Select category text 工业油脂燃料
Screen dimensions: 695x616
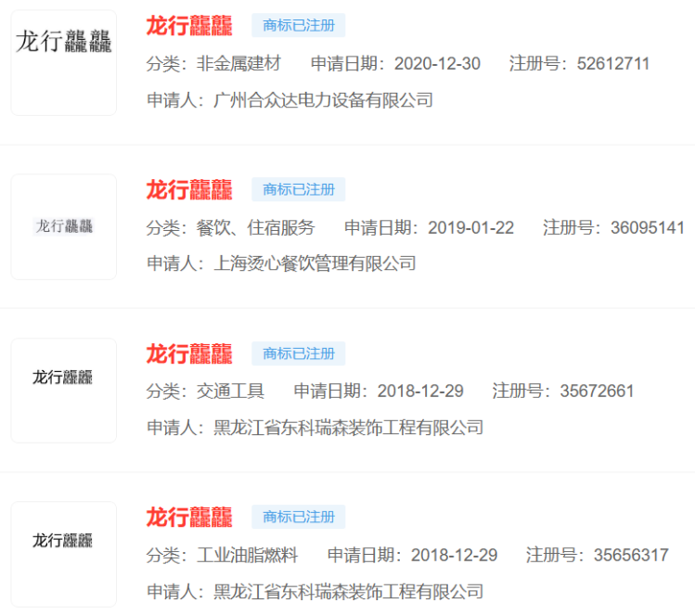click(248, 555)
